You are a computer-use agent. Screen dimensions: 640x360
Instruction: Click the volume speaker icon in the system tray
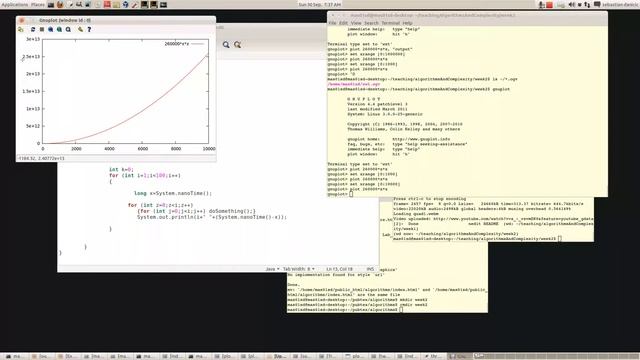click(x=571, y=4)
